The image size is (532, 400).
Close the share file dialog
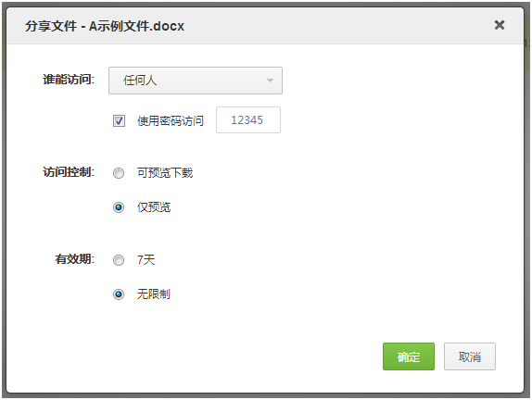click(500, 25)
